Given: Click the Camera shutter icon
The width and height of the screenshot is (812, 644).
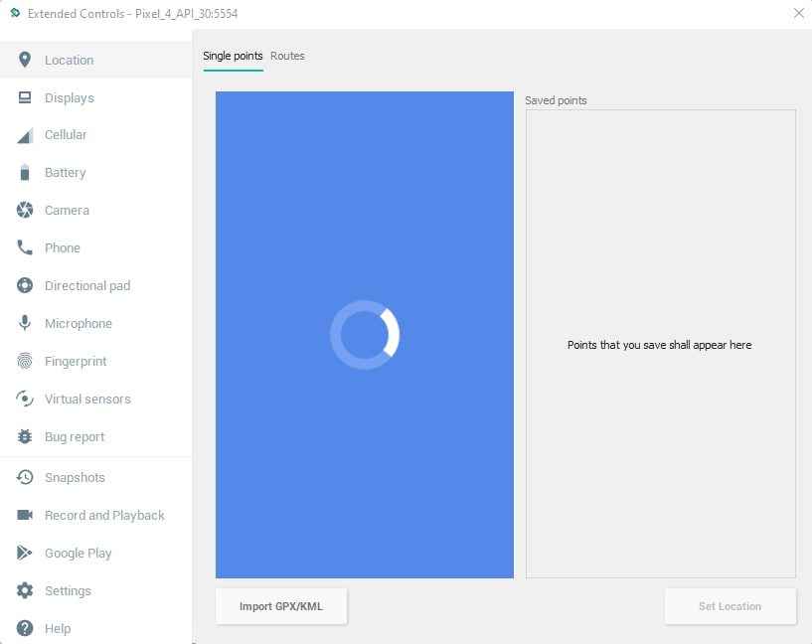Looking at the screenshot, I should tap(24, 210).
